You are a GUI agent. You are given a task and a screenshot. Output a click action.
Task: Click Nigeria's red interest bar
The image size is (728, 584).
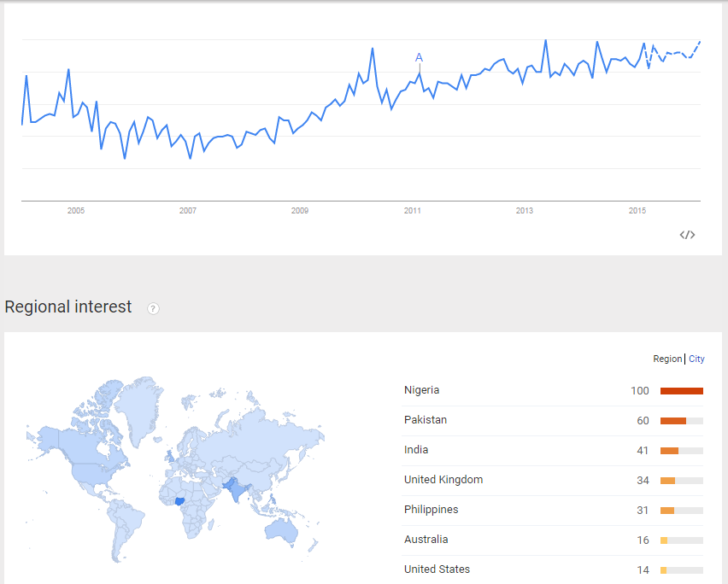(682, 391)
